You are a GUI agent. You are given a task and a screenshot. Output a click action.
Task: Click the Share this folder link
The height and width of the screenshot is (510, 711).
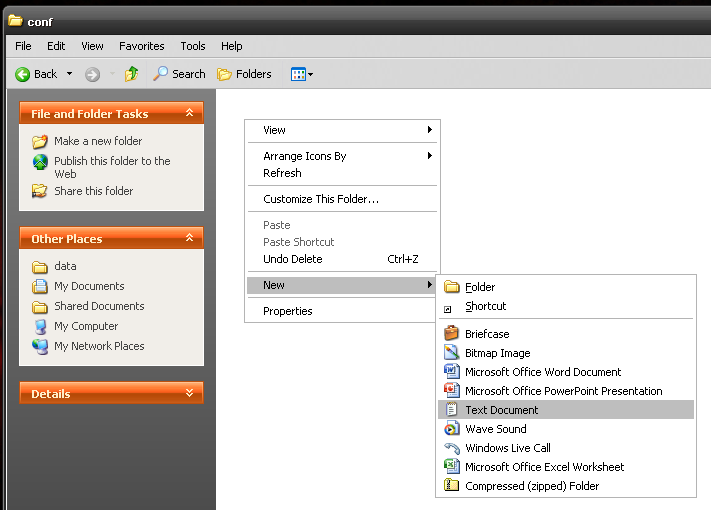(x=93, y=191)
